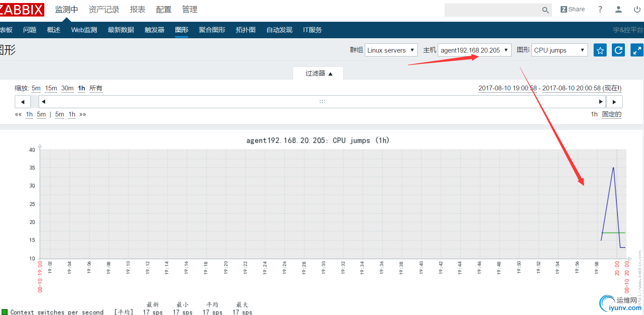
Task: Open the host agent192.168.20.205 dropdown
Action: (x=474, y=50)
